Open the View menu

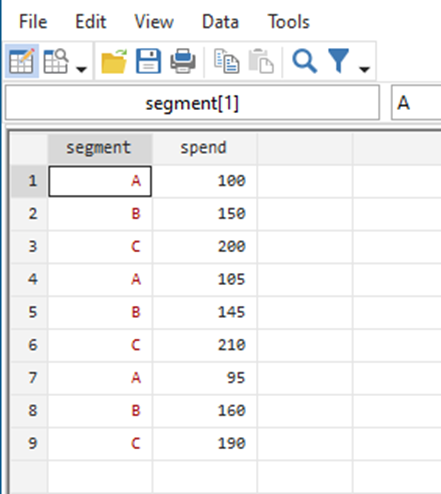(x=154, y=22)
